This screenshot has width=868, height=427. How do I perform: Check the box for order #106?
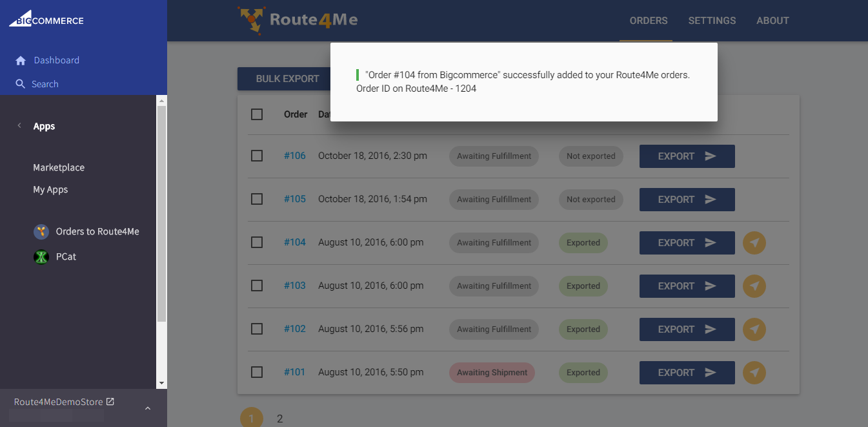(x=257, y=156)
